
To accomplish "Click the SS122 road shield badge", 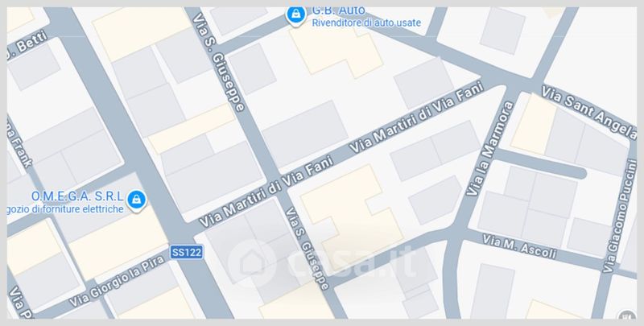I will [x=187, y=252].
